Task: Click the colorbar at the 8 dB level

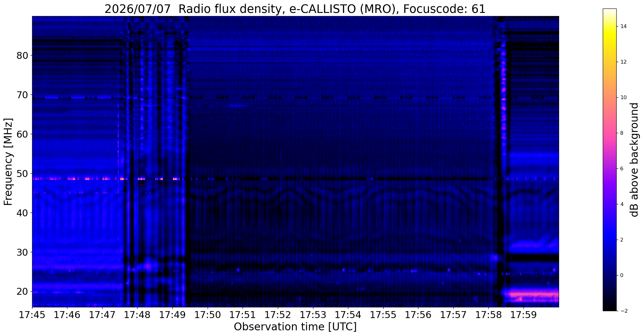Action: coord(609,133)
